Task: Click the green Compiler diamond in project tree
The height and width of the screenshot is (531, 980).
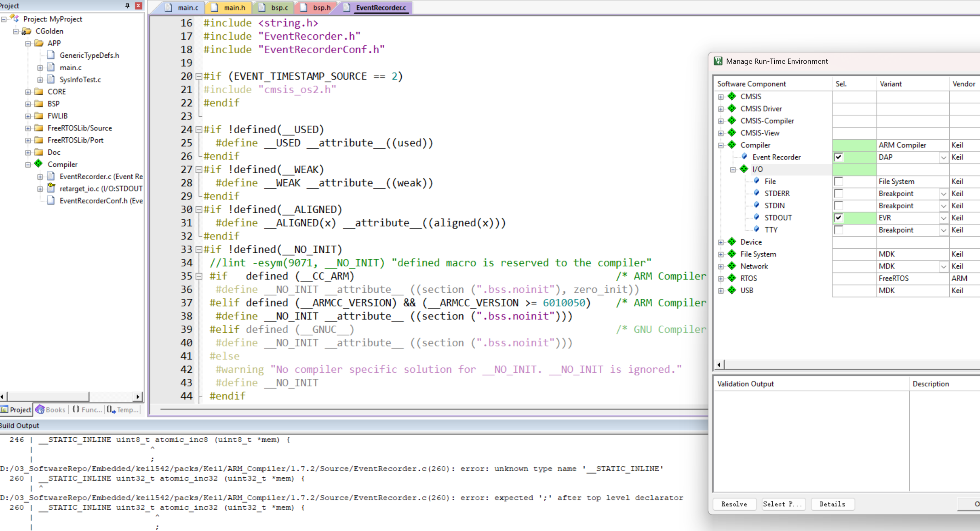Action: (x=38, y=164)
